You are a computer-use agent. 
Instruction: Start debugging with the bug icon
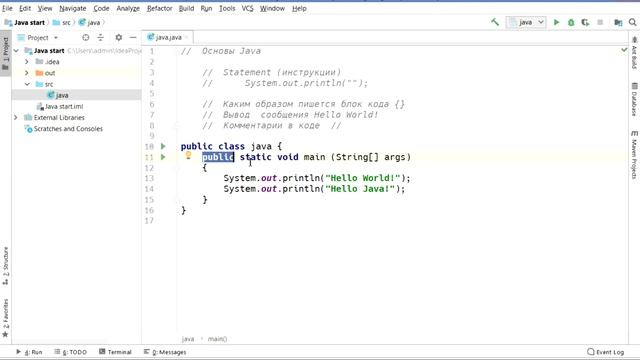pyautogui.click(x=571, y=22)
